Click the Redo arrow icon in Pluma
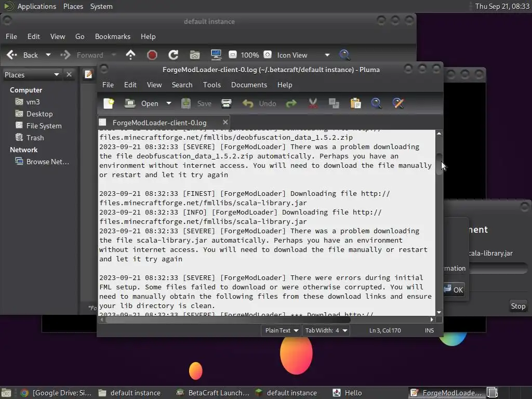This screenshot has width=532, height=399. 291,103
